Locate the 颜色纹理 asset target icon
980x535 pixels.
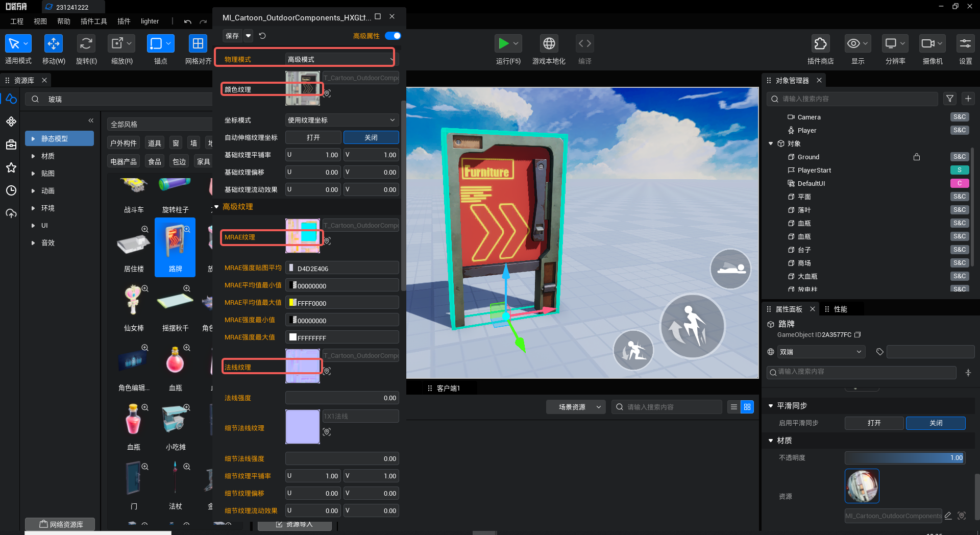coord(327,93)
